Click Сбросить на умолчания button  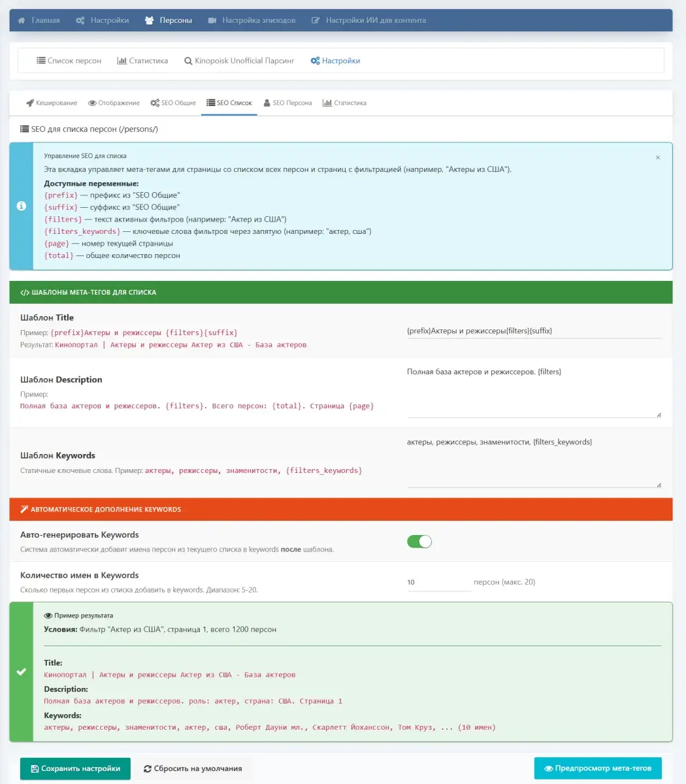193,768
